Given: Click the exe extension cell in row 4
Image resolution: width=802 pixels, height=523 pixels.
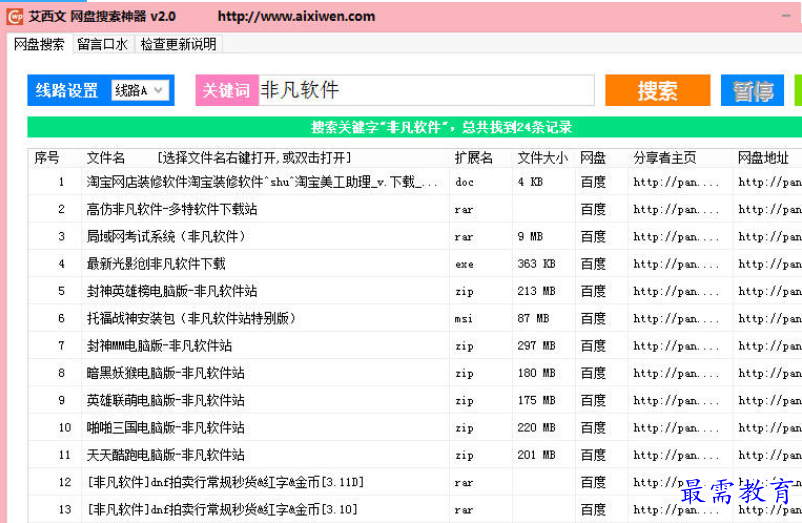Looking at the screenshot, I should click(464, 264).
